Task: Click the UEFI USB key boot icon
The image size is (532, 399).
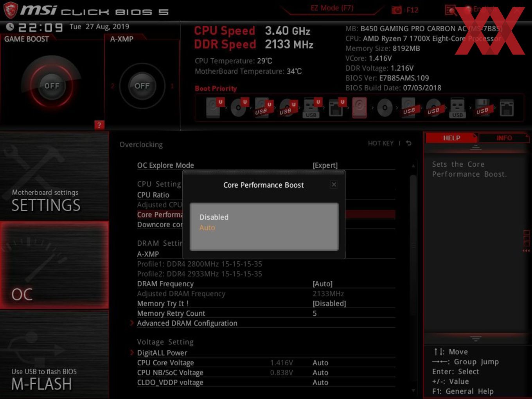Action: pos(312,108)
